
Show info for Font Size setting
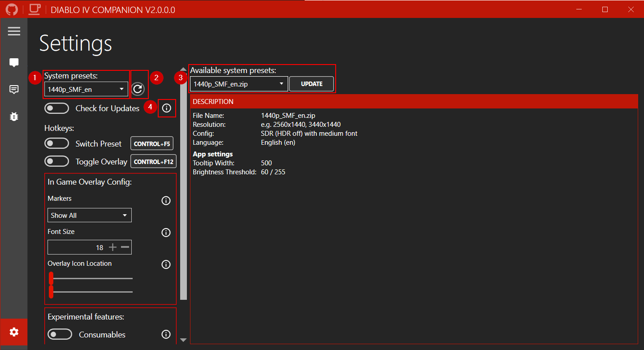click(166, 233)
